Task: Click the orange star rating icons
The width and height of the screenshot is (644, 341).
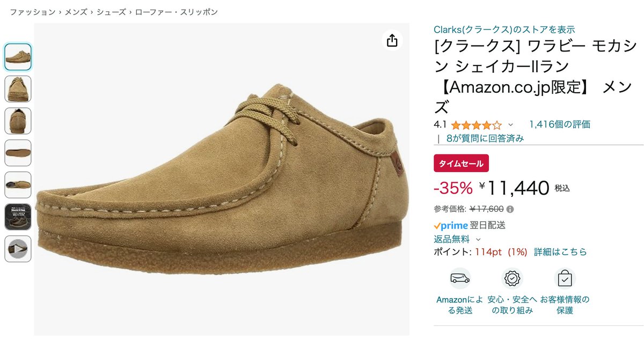Action: tap(475, 124)
